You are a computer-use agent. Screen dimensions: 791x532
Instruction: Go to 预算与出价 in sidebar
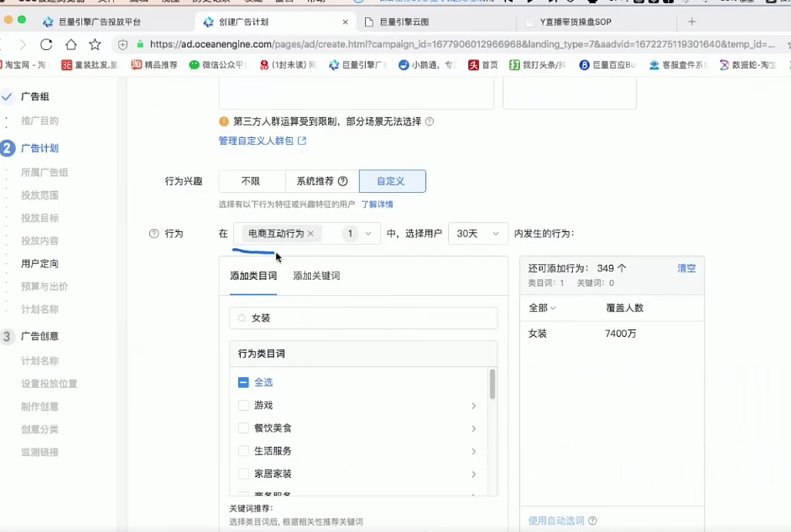point(45,286)
